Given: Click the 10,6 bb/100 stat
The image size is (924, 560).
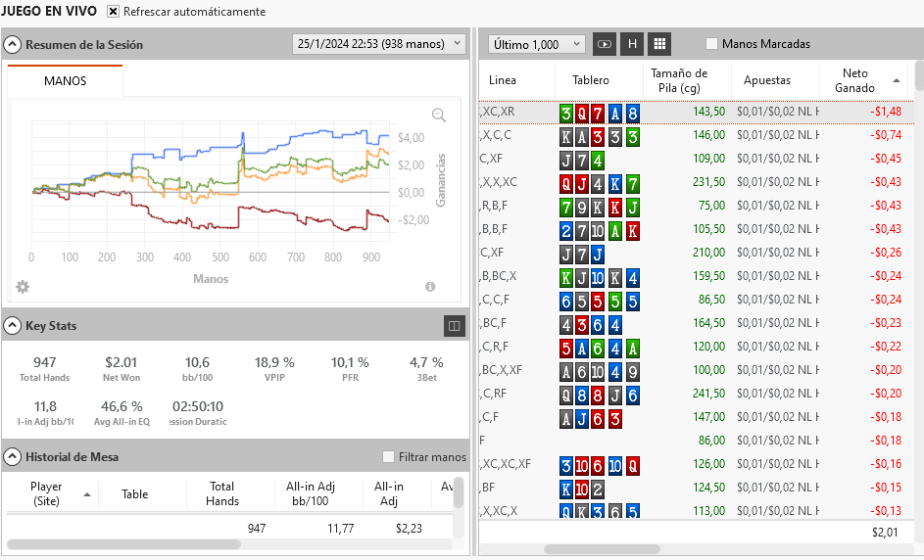Looking at the screenshot, I should pyautogui.click(x=197, y=369).
